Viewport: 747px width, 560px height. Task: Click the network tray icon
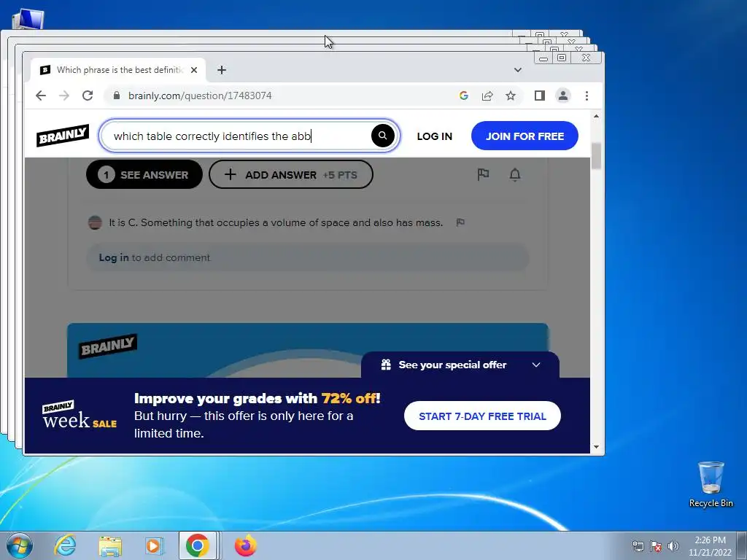(x=638, y=546)
